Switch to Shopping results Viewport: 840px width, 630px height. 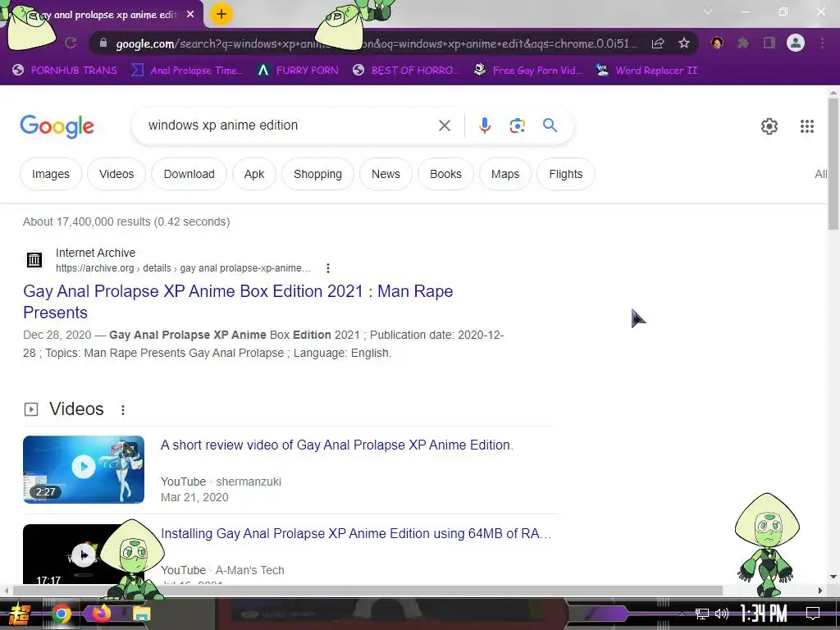click(317, 174)
